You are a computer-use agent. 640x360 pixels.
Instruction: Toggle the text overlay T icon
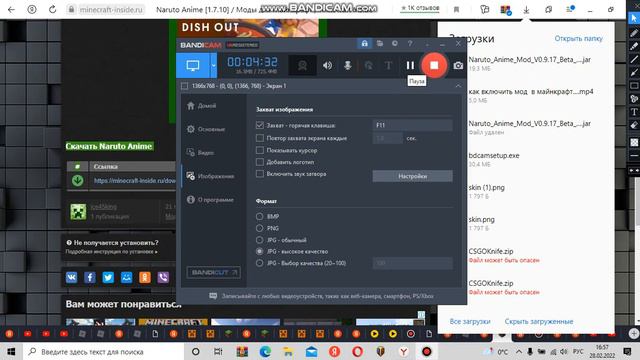(389, 65)
